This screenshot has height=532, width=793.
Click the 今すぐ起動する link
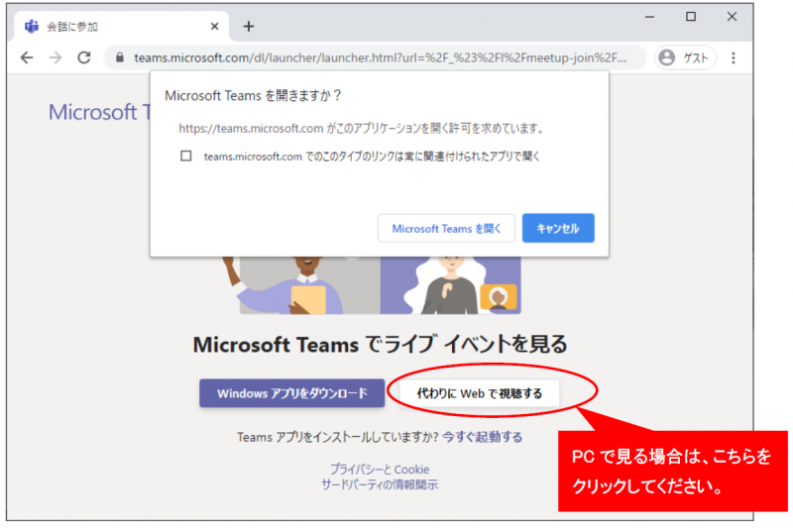483,437
